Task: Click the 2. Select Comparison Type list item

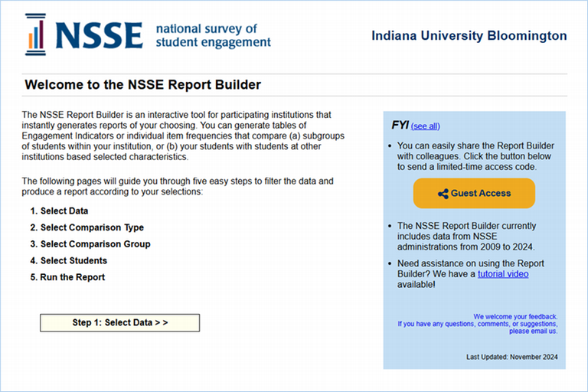Action: tap(87, 227)
